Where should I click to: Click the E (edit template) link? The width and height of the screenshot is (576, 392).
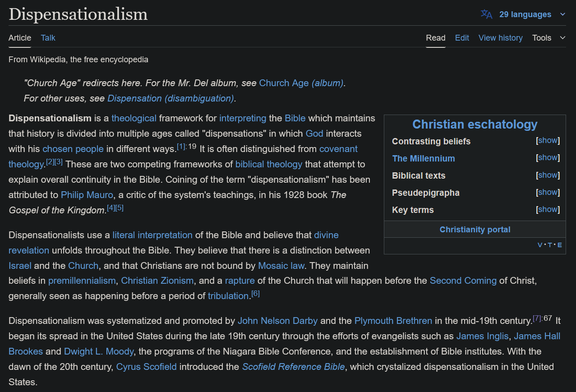560,245
